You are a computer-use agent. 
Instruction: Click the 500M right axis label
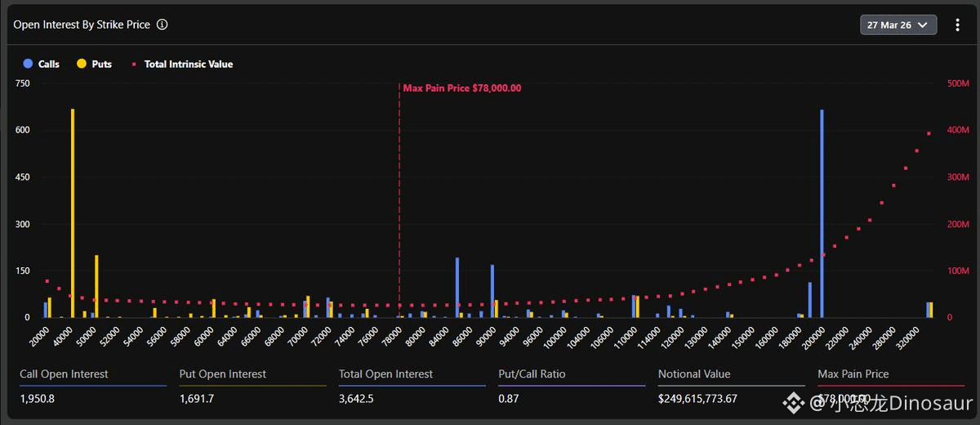click(x=959, y=83)
